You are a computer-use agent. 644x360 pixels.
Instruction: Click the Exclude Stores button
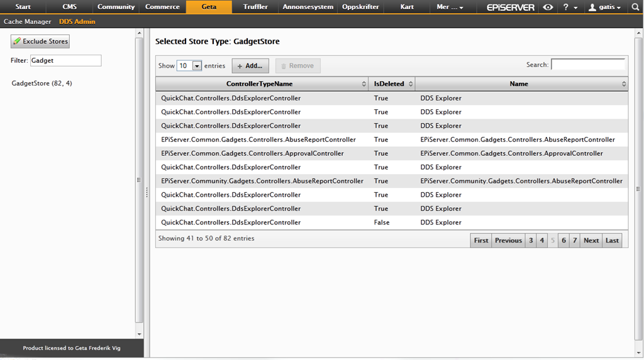click(x=40, y=41)
